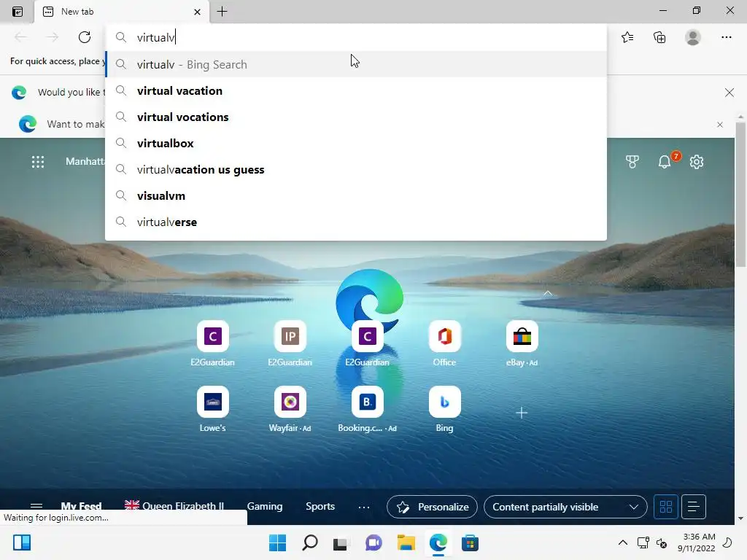This screenshot has width=747, height=560.
Task: Choose suggestion 'virtual vacation'
Action: point(356,91)
